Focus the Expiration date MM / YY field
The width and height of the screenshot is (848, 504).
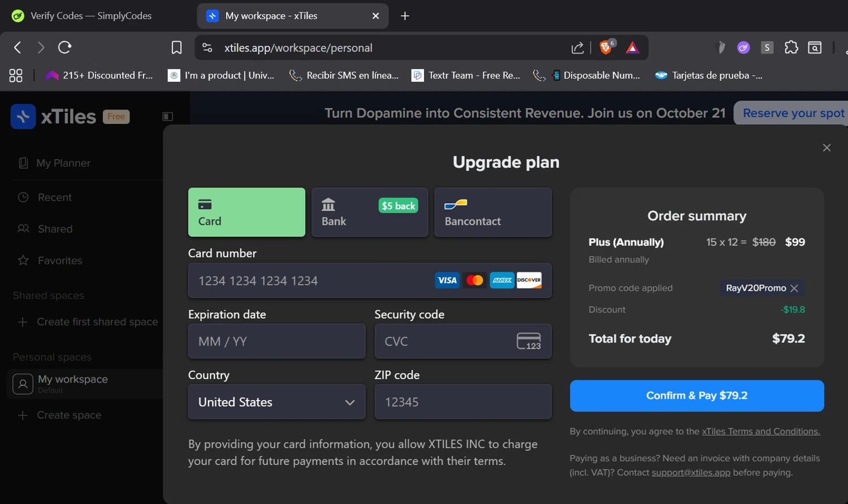click(x=276, y=341)
